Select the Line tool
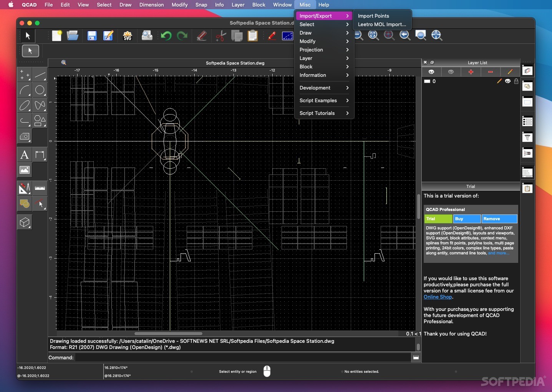Viewport: 552px width, 392px height. point(40,75)
